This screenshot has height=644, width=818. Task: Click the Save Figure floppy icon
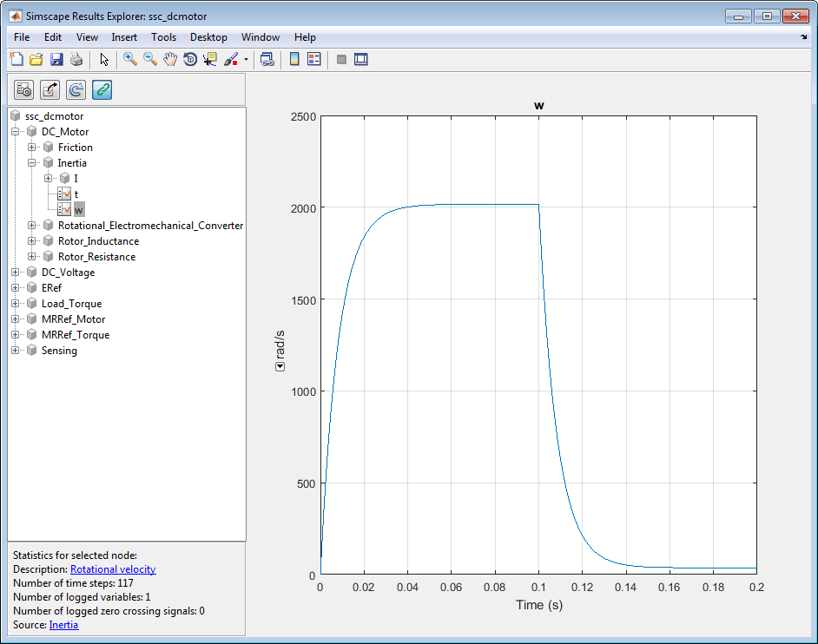pyautogui.click(x=56, y=59)
